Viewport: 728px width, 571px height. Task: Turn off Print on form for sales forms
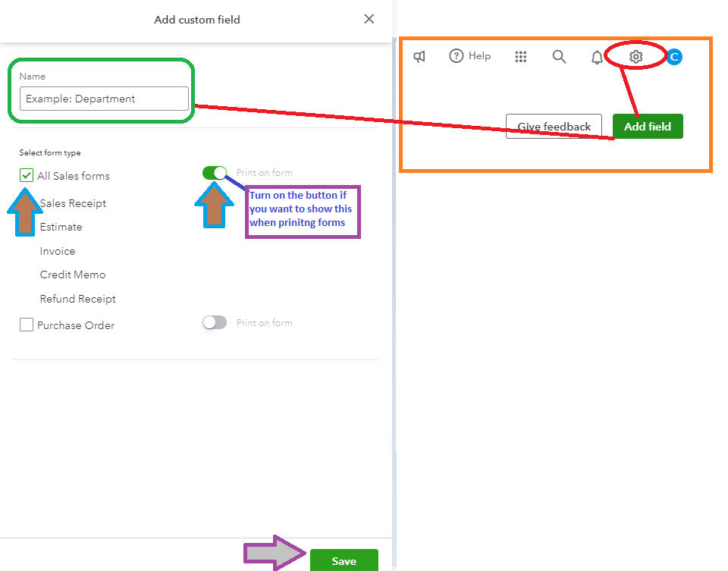click(x=215, y=173)
